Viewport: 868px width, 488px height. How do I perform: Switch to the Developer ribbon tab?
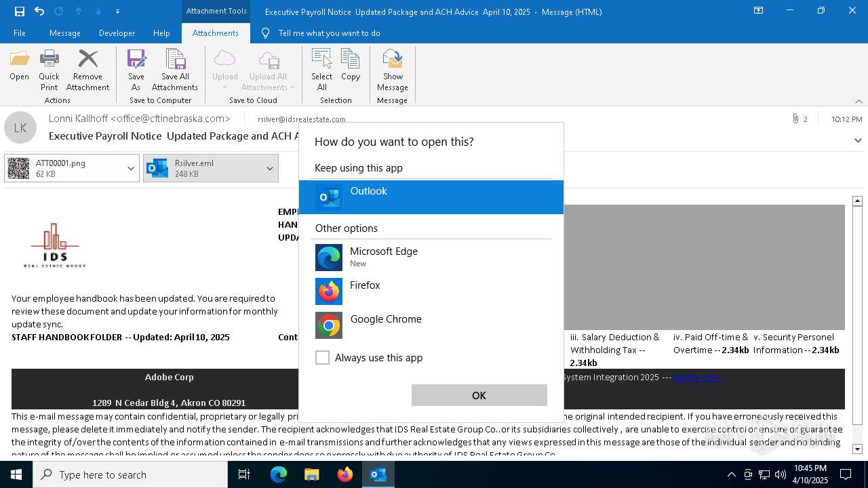click(x=117, y=33)
